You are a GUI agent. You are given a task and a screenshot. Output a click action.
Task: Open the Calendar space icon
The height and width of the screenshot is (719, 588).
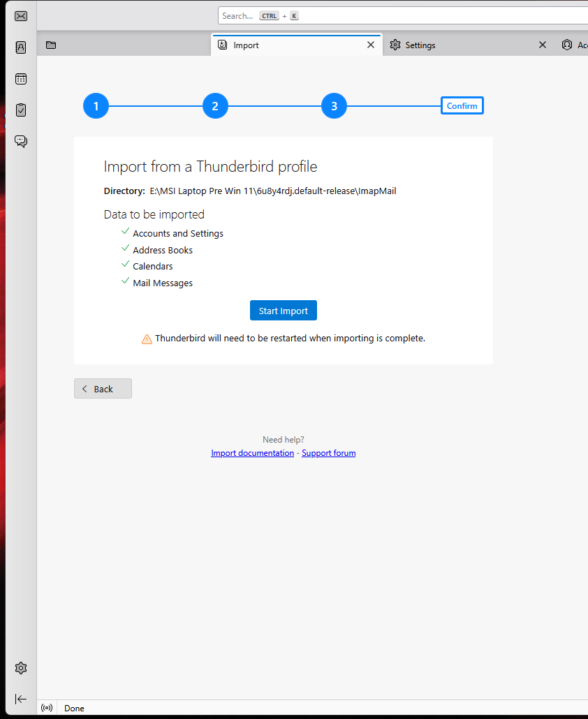pos(21,79)
